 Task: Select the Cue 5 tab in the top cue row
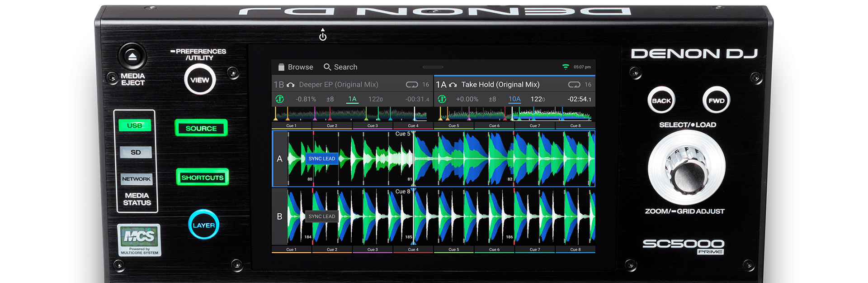453,126
